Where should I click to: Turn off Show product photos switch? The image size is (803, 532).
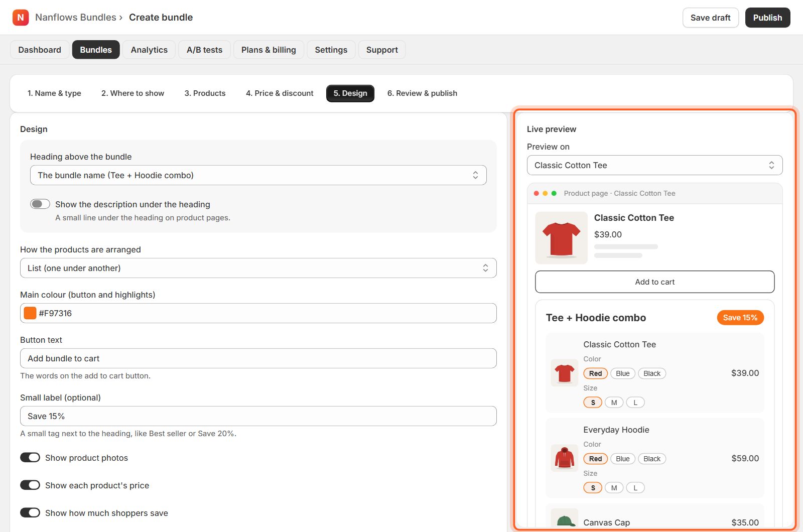click(x=30, y=457)
